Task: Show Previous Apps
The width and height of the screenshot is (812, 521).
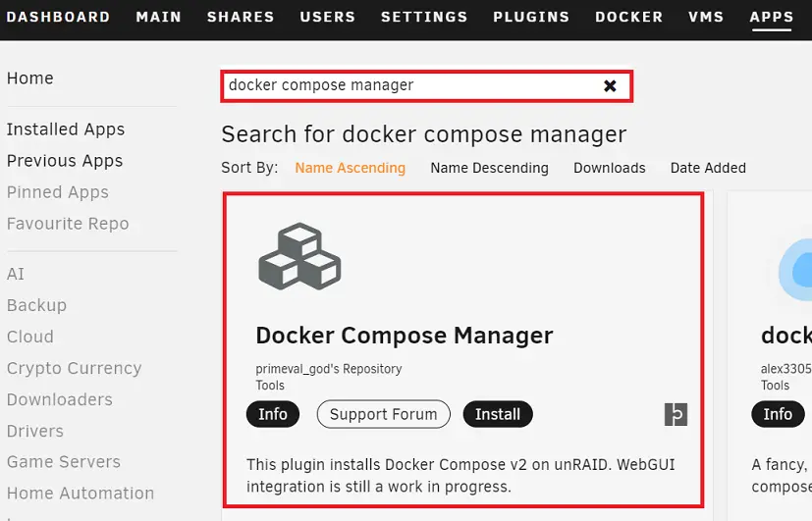Action: (x=65, y=161)
